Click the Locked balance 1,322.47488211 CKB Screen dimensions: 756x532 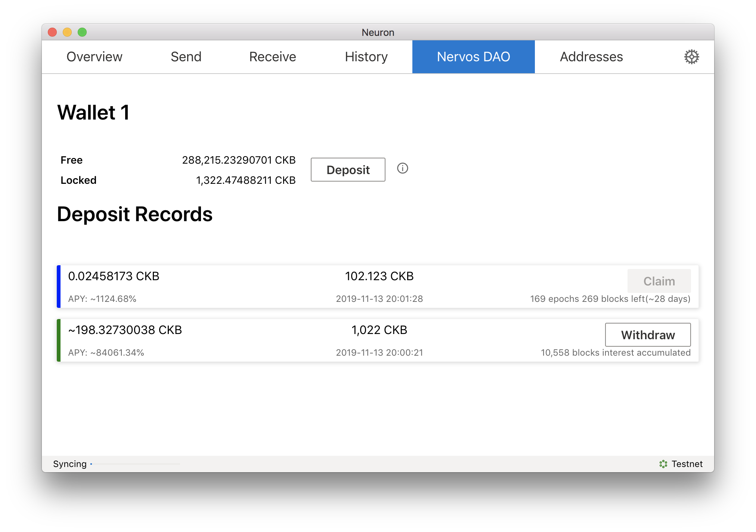click(246, 180)
